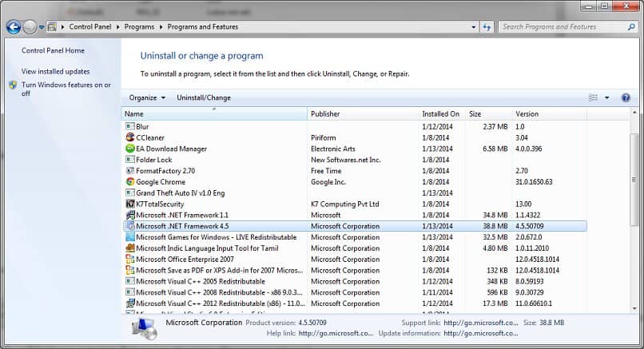Screen dimensions: 644x349
Task: Click the Games for Windows LIVE icon
Action: 130,237
